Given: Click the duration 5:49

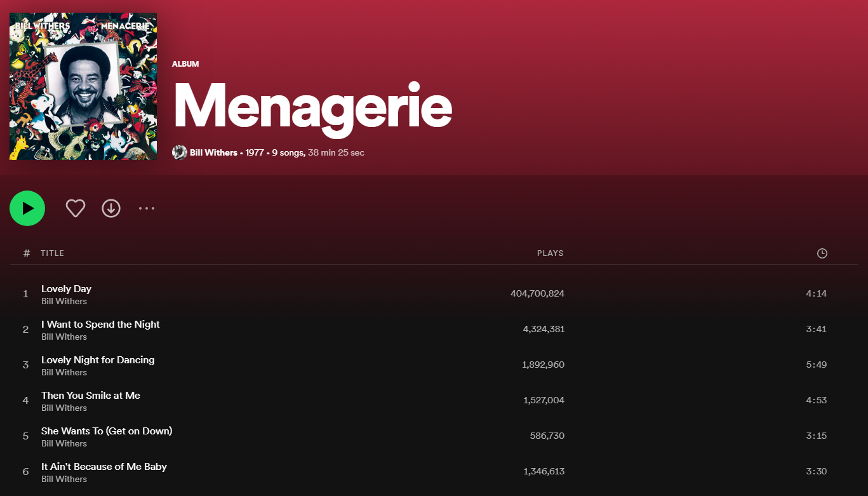Looking at the screenshot, I should pyautogui.click(x=817, y=365).
